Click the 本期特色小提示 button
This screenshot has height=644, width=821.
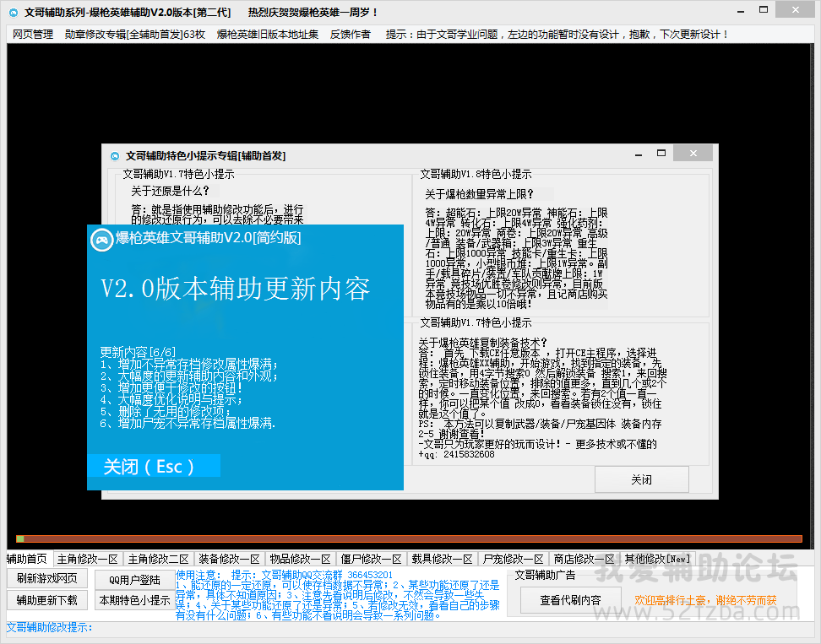point(134,600)
